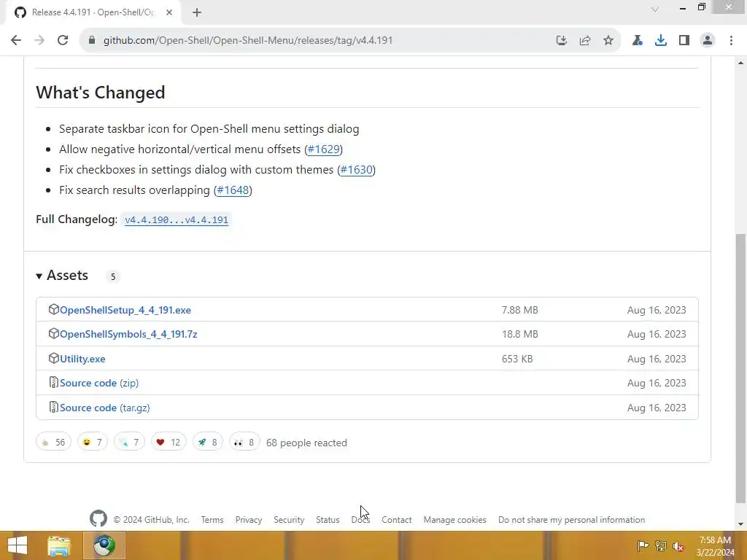Open pull request #1630 link
This screenshot has height=560, width=747.
356,169
